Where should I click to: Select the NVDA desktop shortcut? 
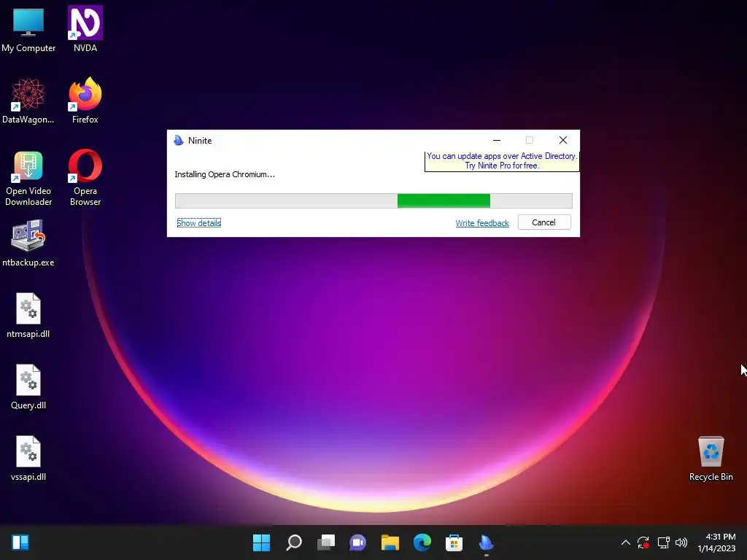coord(85,29)
